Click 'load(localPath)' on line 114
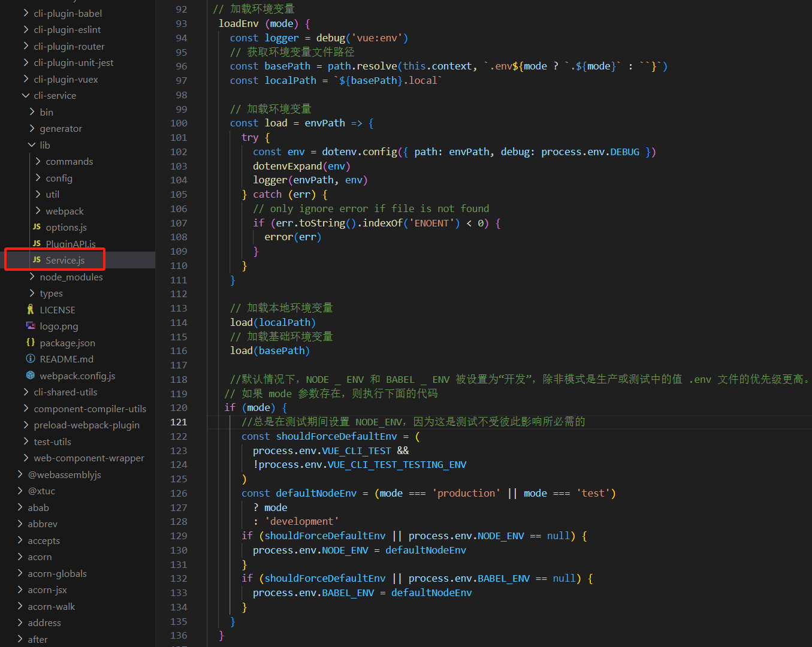The height and width of the screenshot is (647, 812). click(273, 322)
